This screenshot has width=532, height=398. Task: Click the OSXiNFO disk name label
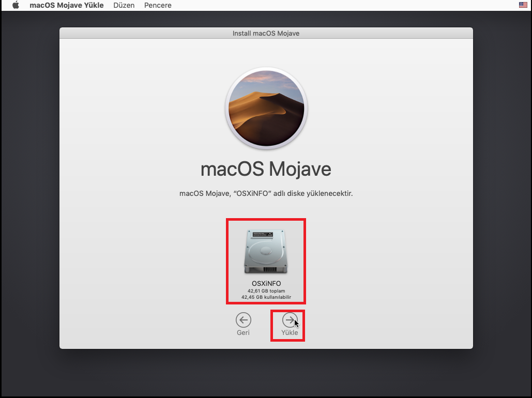click(266, 284)
